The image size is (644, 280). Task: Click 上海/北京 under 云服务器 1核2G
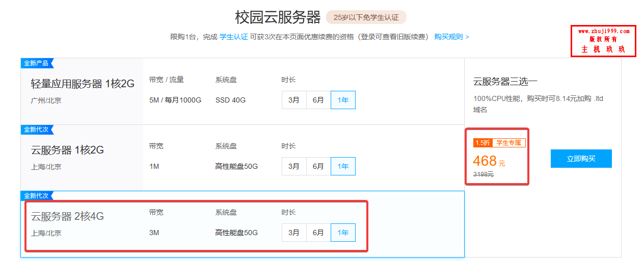pyautogui.click(x=46, y=167)
